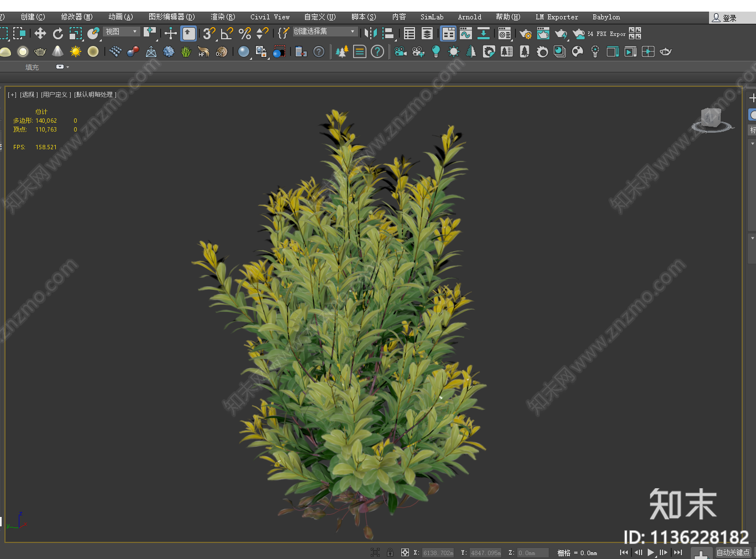The width and height of the screenshot is (756, 559).
Task: Open the LM Exporter menu
Action: point(557,17)
